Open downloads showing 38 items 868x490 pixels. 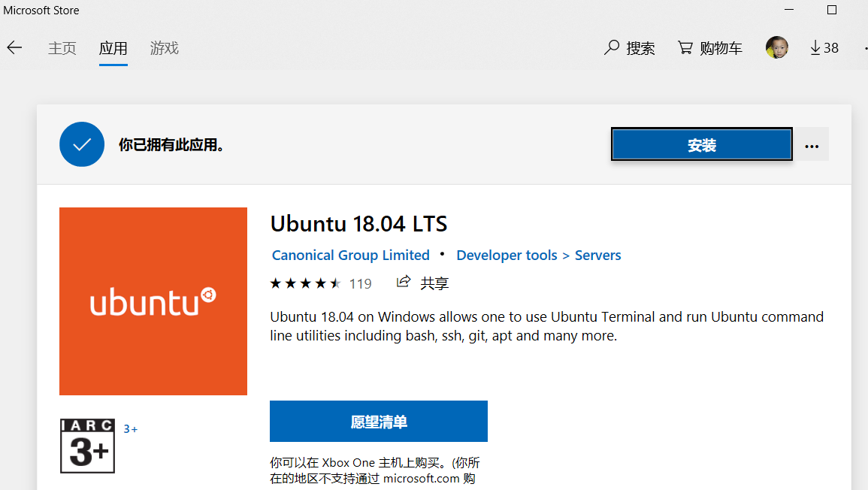(x=824, y=48)
